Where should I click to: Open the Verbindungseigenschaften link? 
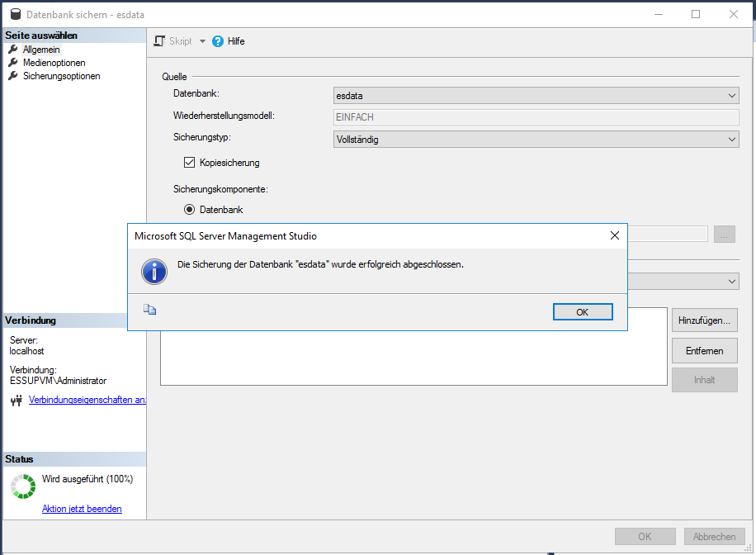point(87,400)
